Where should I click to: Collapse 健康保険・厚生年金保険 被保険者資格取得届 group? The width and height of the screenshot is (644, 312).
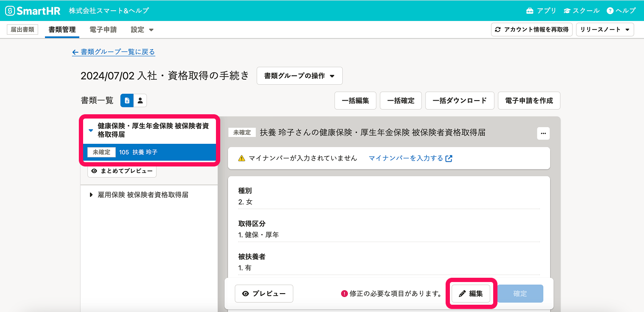pyautogui.click(x=149, y=130)
